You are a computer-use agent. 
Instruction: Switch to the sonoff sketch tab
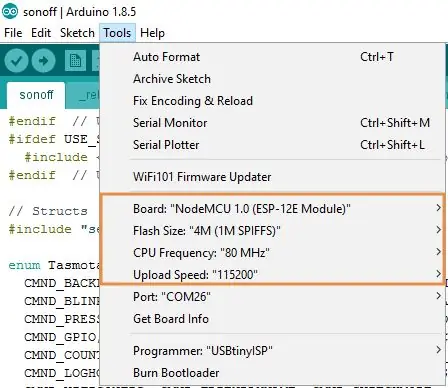pyautogui.click(x=36, y=95)
